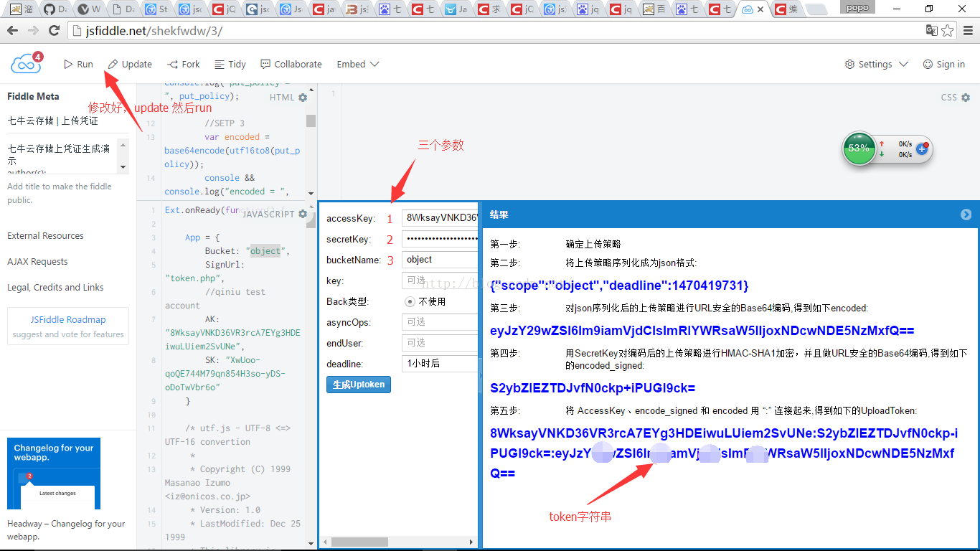Viewport: 980px width, 551px height.
Task: Click the JSFiddle cloud logo
Action: pyautogui.click(x=27, y=63)
